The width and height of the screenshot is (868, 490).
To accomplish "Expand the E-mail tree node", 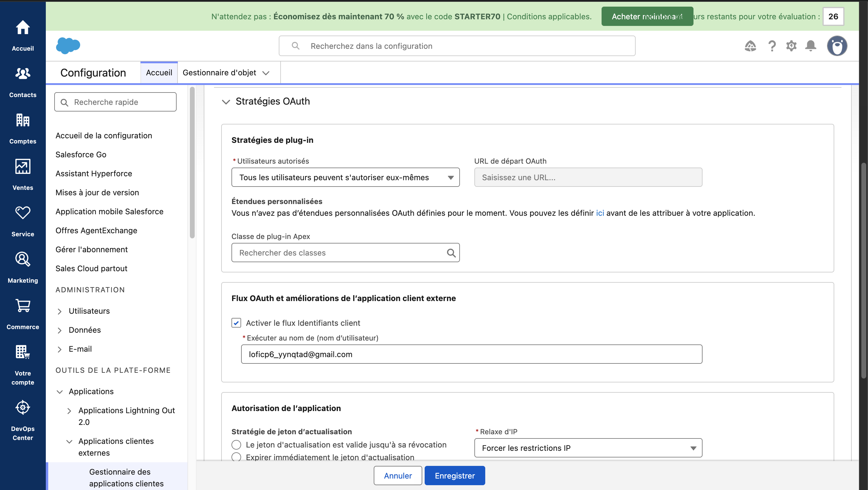I will (60, 350).
